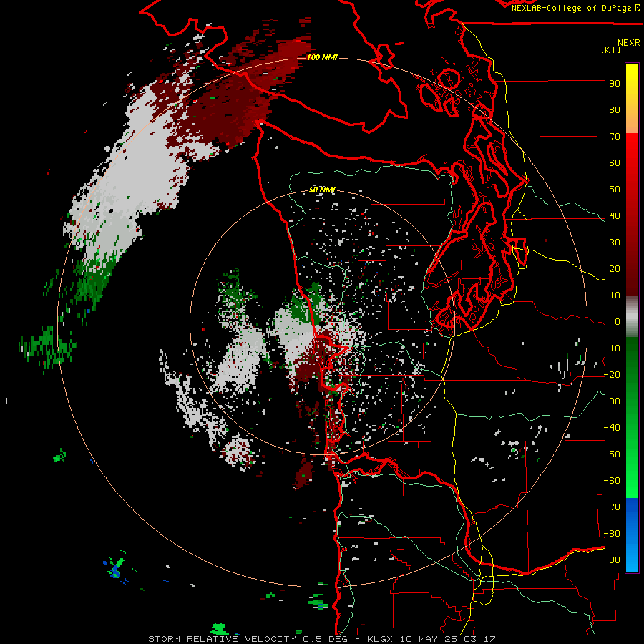Screen dimensions: 644x644
Task: Click the 40 value on the velocity scale
Action: (615, 215)
